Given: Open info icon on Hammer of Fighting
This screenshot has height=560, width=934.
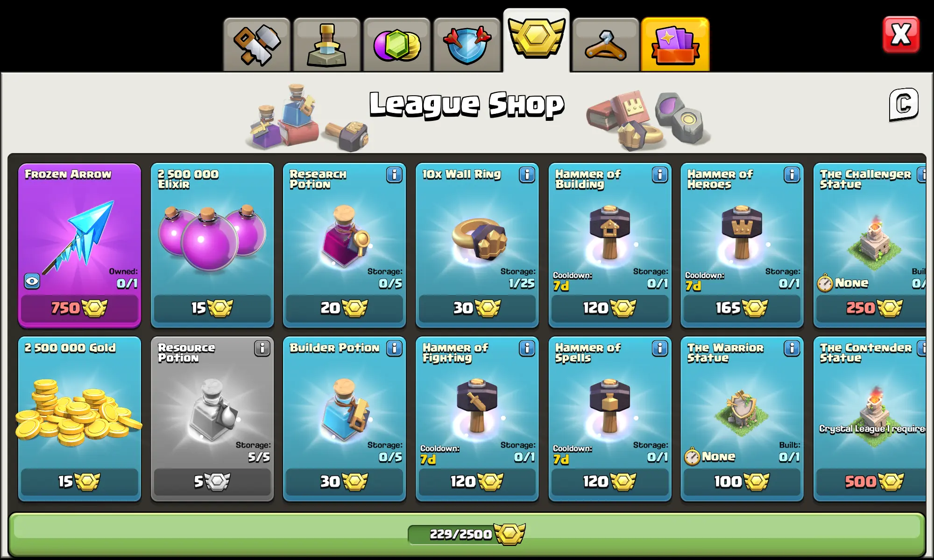Looking at the screenshot, I should pos(527,348).
